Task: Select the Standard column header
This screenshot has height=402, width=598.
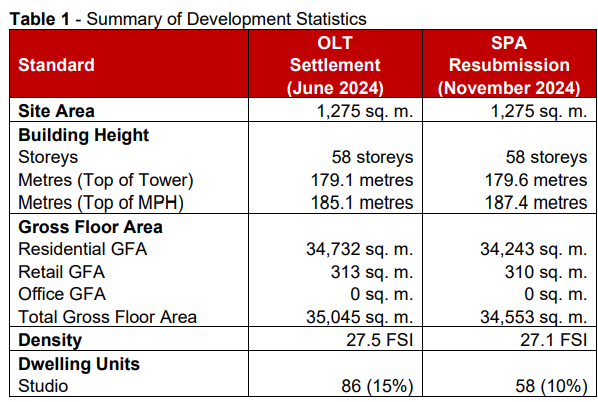Action: pyautogui.click(x=56, y=65)
